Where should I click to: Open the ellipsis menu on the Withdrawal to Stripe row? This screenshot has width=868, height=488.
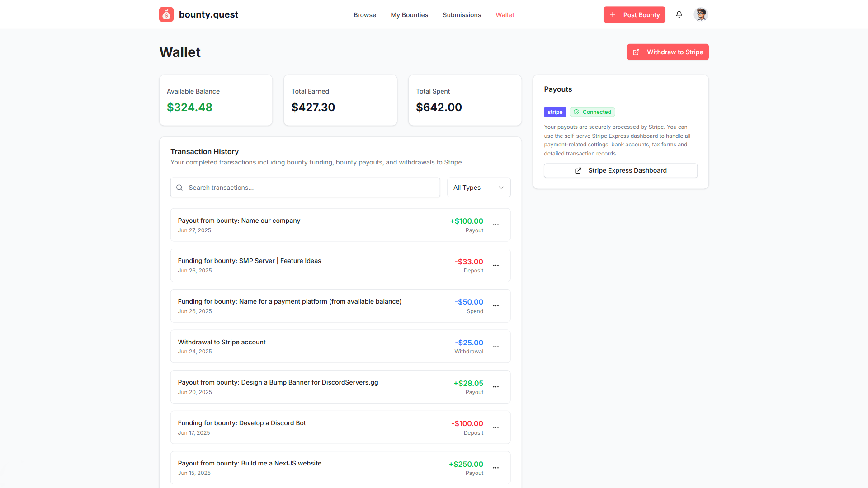496,347
